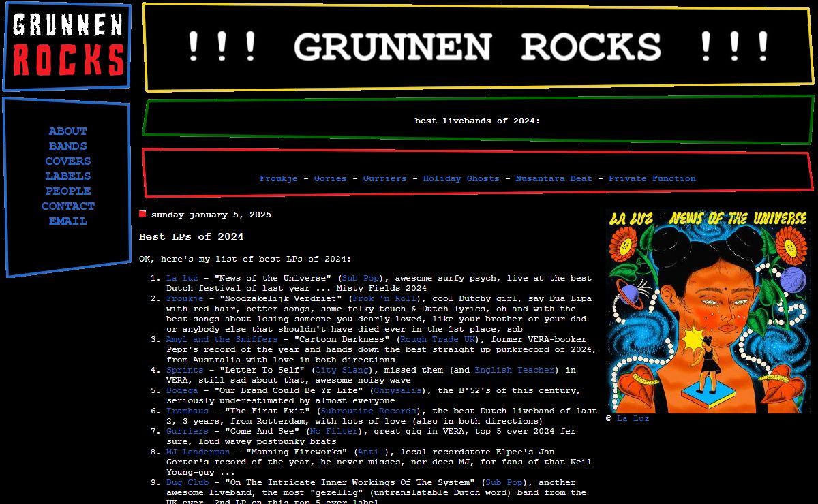Open the Sprints band link
Image resolution: width=818 pixels, height=504 pixels.
[185, 370]
